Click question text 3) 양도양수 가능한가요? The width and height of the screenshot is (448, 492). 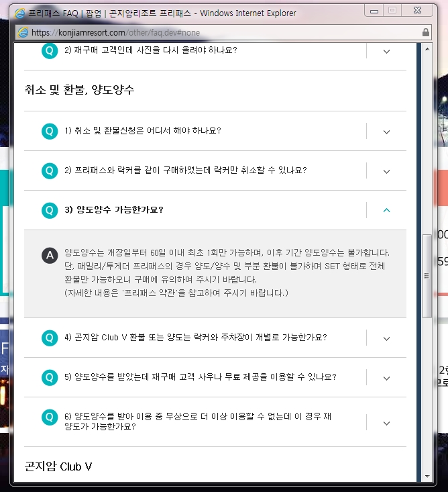(x=114, y=209)
